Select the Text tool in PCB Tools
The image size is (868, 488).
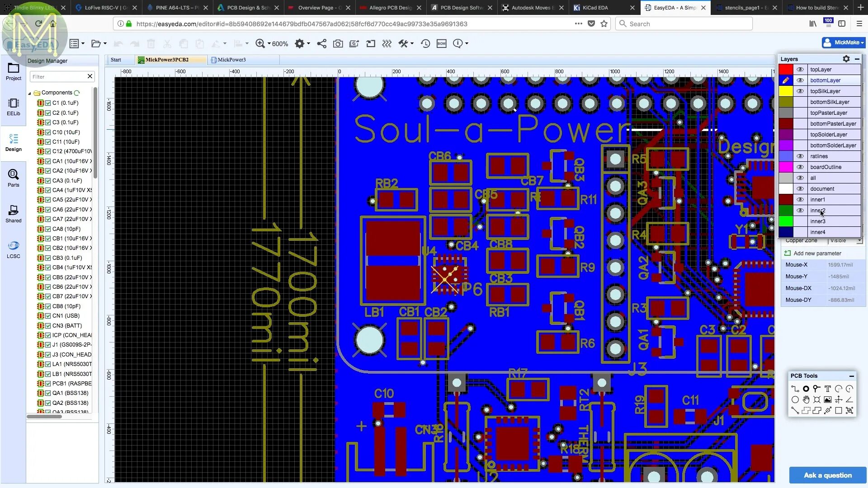coord(827,389)
